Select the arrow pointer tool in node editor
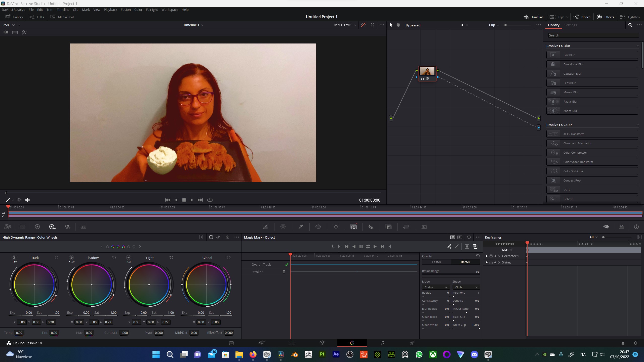The image size is (644, 362). 391,25
